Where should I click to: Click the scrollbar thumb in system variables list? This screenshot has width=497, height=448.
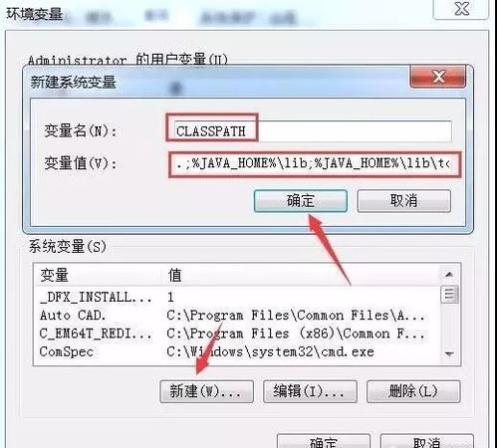click(x=449, y=295)
